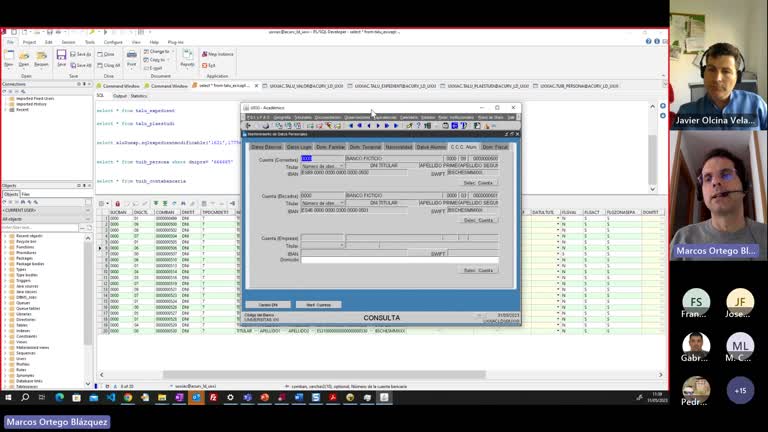Screen dimensions: 768x432
Task: Expand the Triggers tree folder
Action: tap(5, 281)
